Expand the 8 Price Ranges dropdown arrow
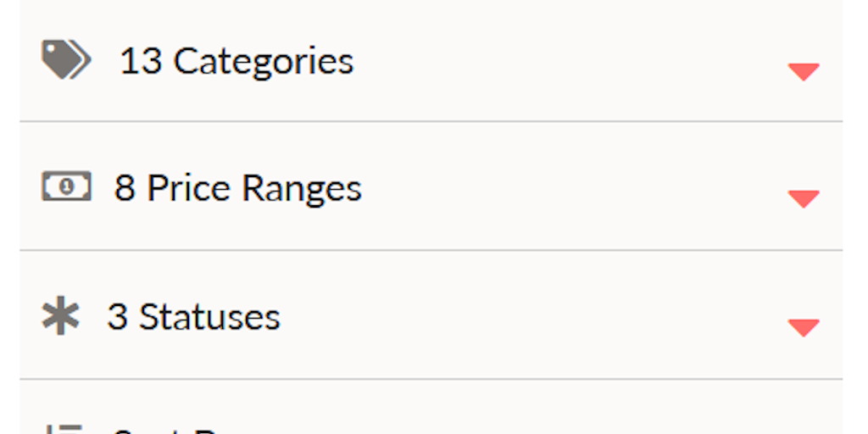The height and width of the screenshot is (434, 868). [803, 199]
